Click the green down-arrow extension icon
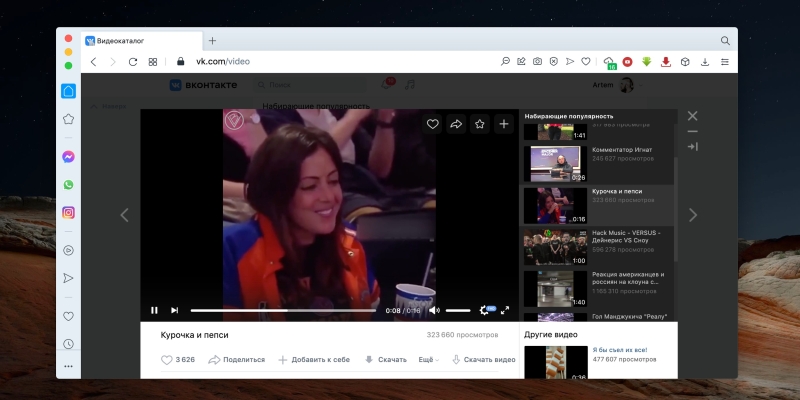800x400 pixels. coord(646,62)
